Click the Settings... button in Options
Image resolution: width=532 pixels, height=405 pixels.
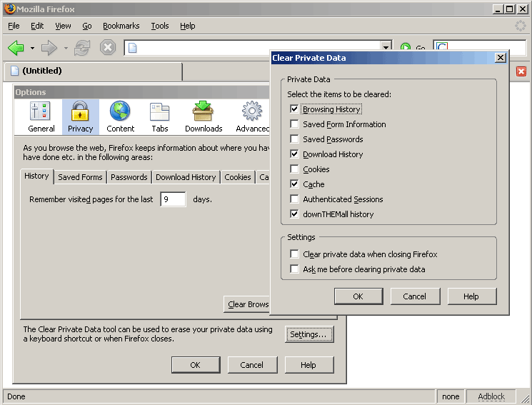309,334
